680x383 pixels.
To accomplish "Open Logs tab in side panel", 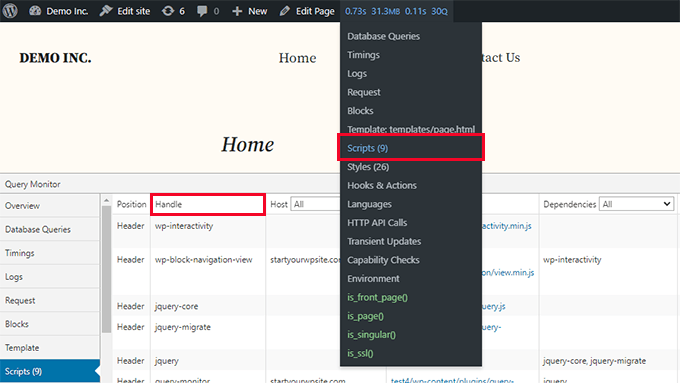I will 50,276.
